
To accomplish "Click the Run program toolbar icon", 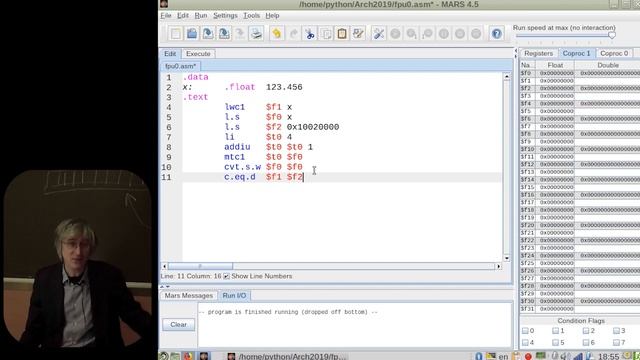I will (x=395, y=33).
